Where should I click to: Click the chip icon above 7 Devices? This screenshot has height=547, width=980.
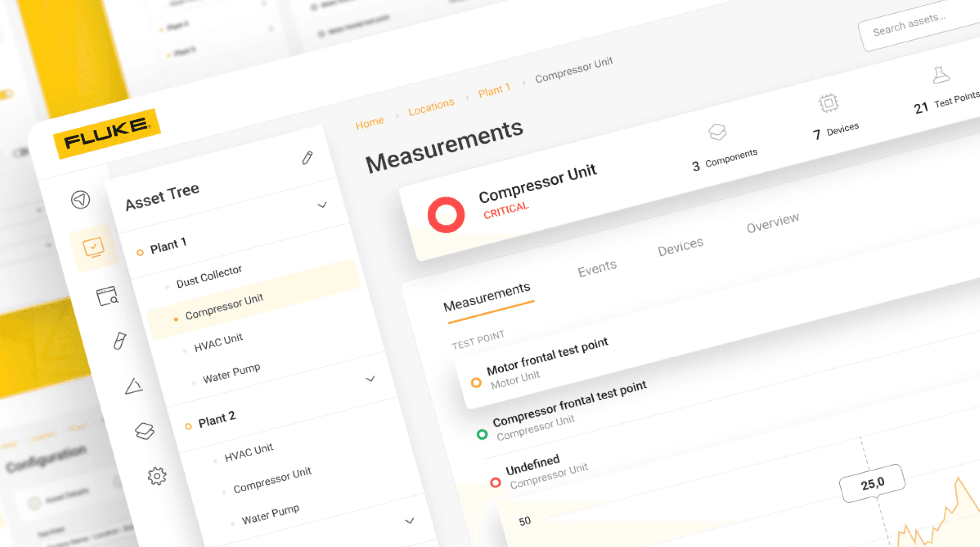(829, 103)
